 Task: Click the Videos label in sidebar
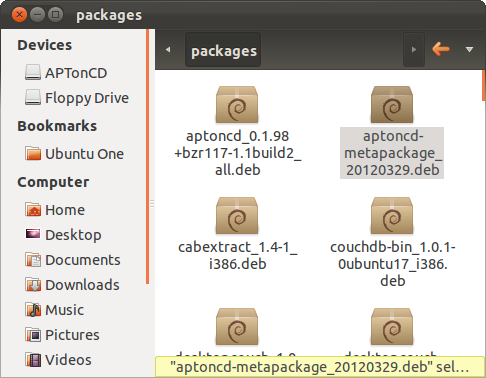pyautogui.click(x=68, y=360)
